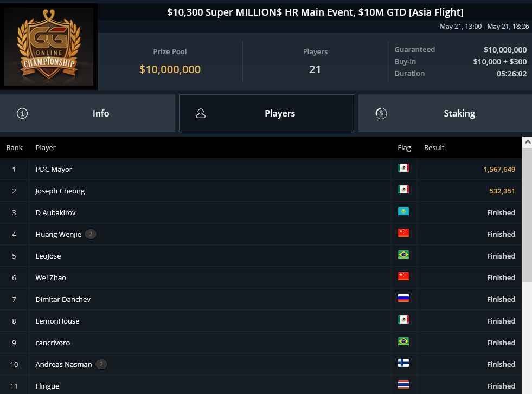Click the Mexico flag next to PDC Mayor
532x394 pixels.
[403, 168]
